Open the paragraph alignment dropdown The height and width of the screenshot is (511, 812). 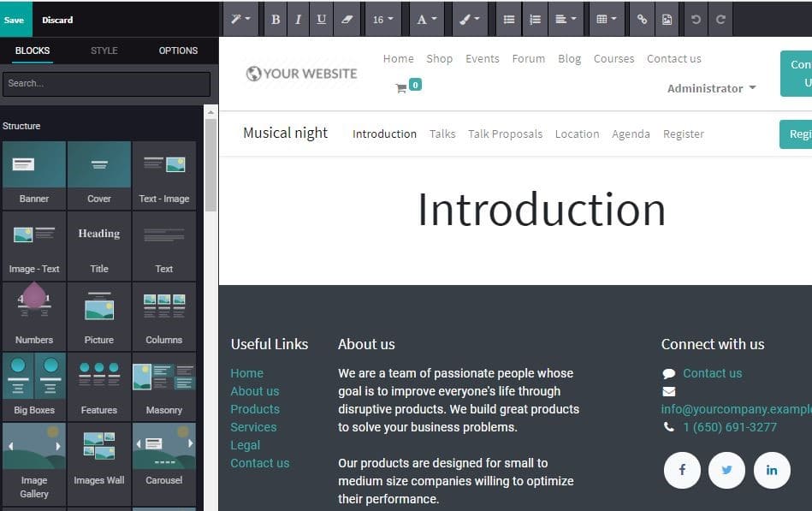click(x=566, y=20)
